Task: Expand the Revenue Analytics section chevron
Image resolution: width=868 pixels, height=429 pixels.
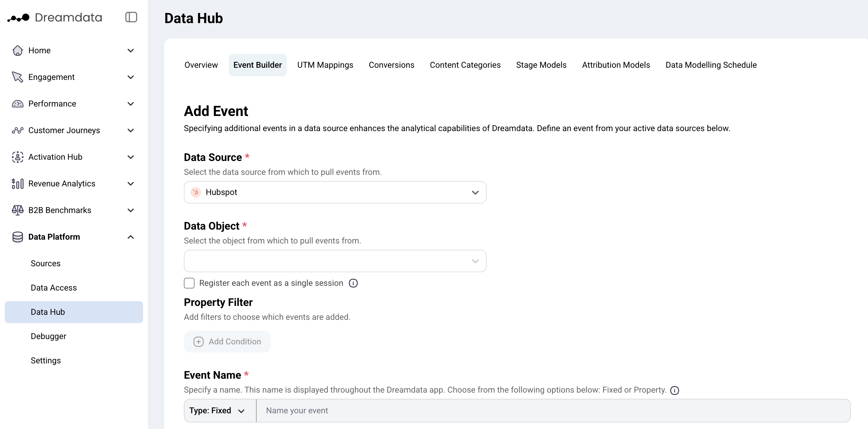Action: (x=131, y=183)
